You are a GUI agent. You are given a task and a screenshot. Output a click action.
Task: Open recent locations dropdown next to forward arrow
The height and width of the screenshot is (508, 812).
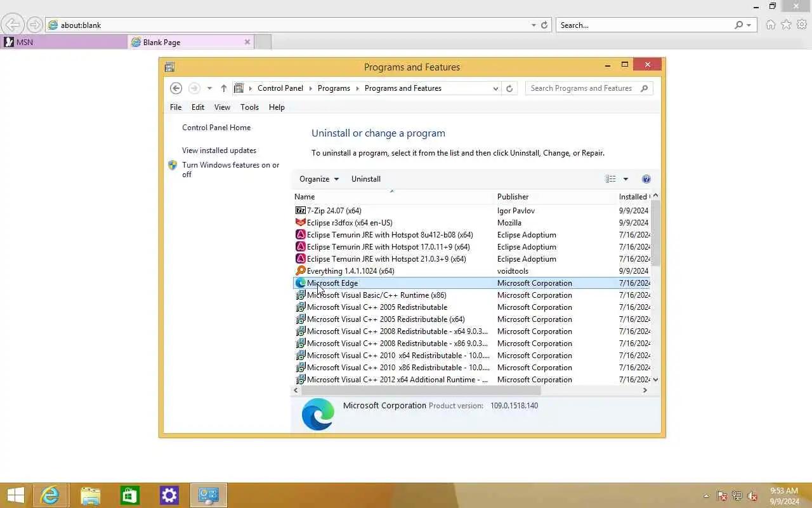(x=209, y=88)
